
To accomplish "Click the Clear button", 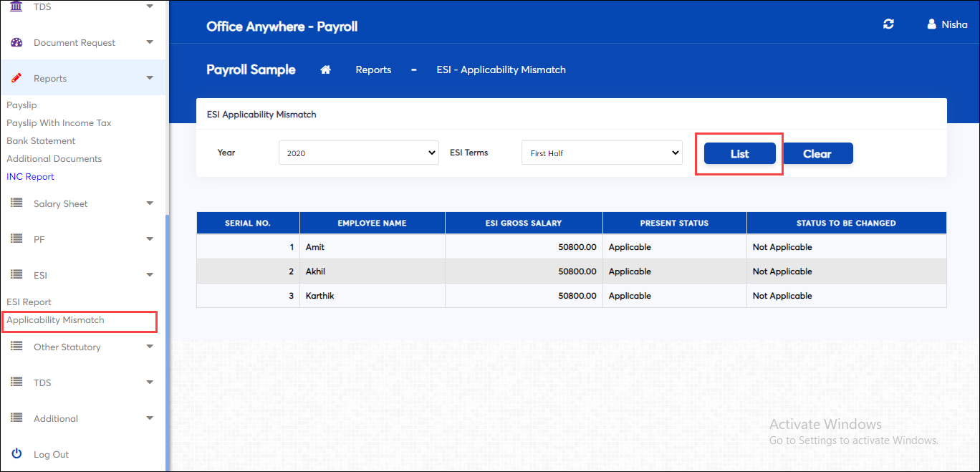I will (817, 153).
